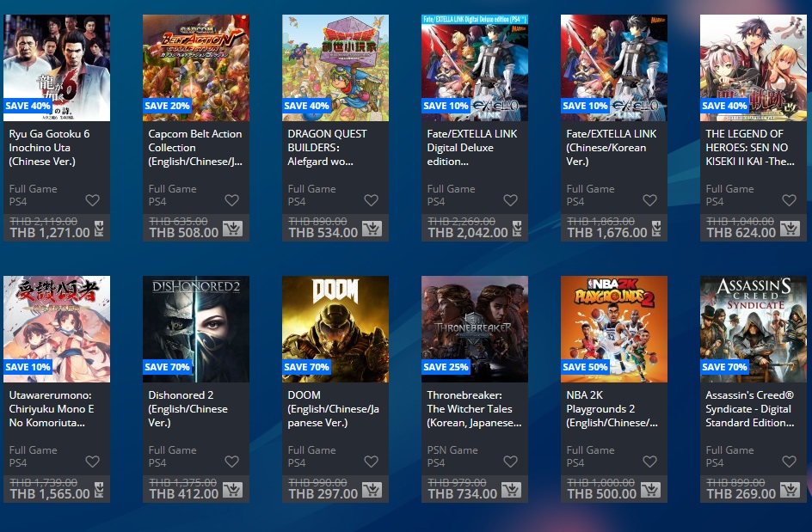Toggle heart on Capcom Belt Action Collection
The height and width of the screenshot is (532, 812).
click(232, 199)
